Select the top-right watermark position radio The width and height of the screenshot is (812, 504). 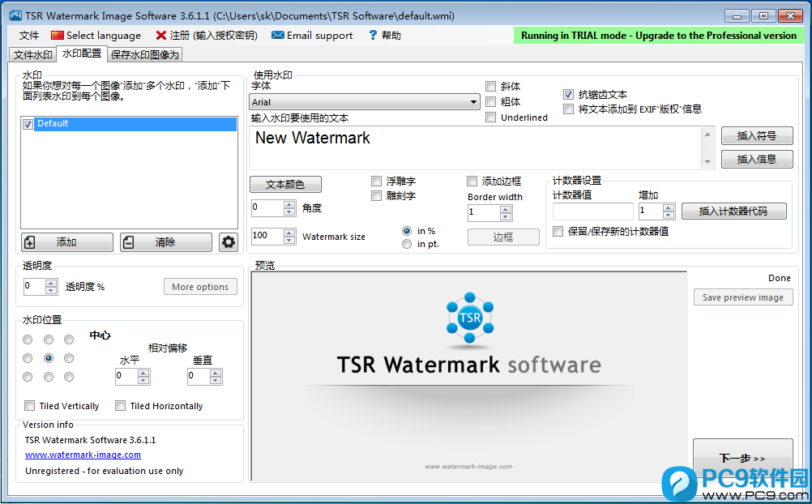click(x=69, y=340)
